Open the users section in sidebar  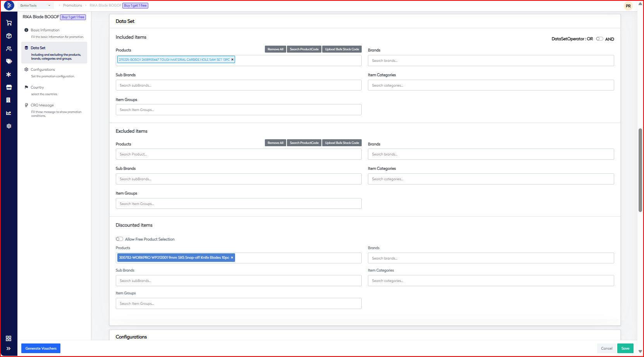[x=9, y=49]
